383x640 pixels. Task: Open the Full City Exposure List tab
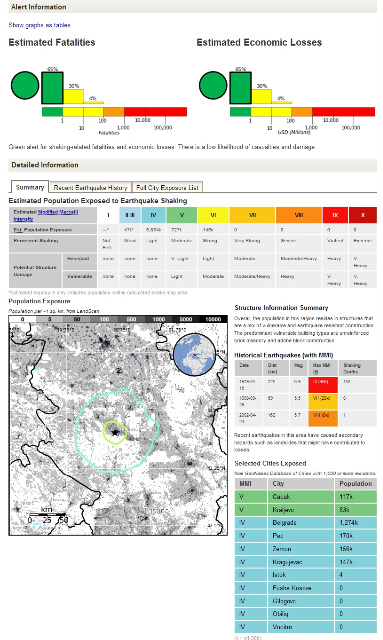[x=167, y=187]
